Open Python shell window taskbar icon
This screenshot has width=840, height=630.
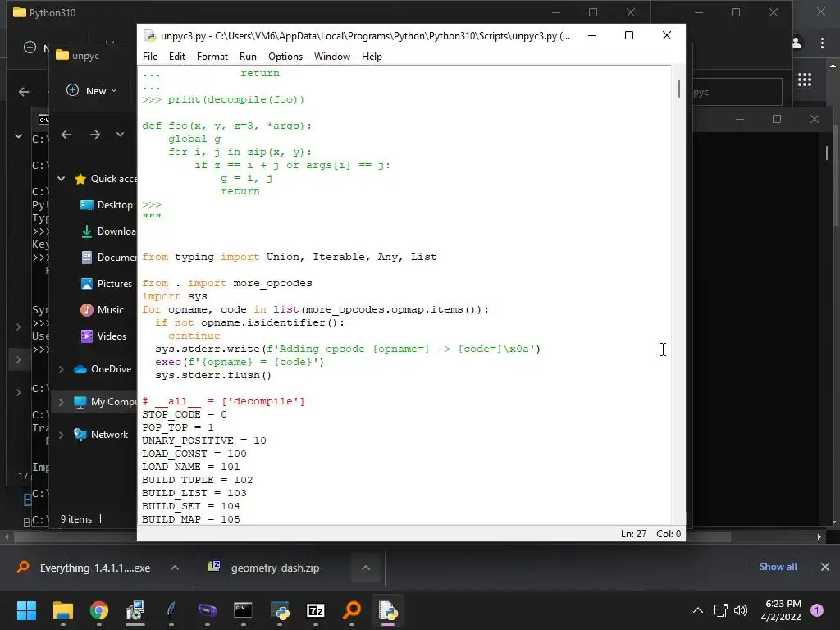[x=280, y=610]
